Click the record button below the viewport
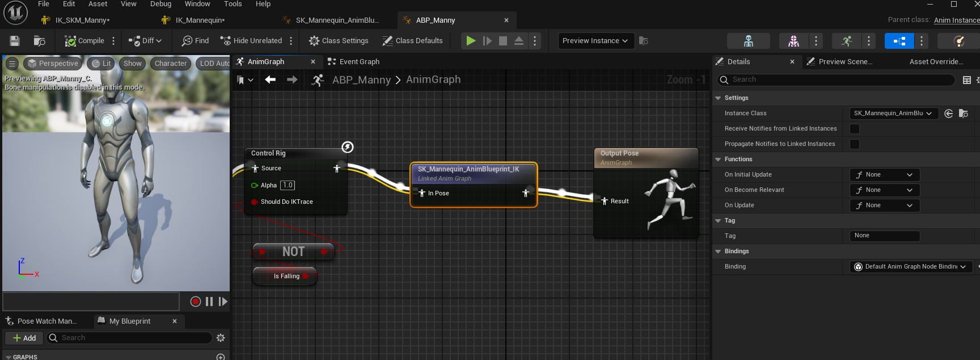980x360 pixels. [196, 302]
